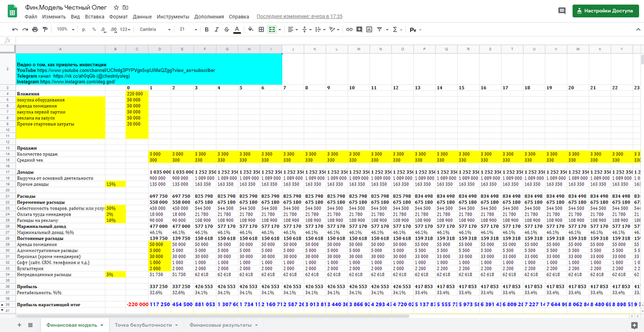Open the Данные menu
The height and width of the screenshot is (332, 644).
142,17
